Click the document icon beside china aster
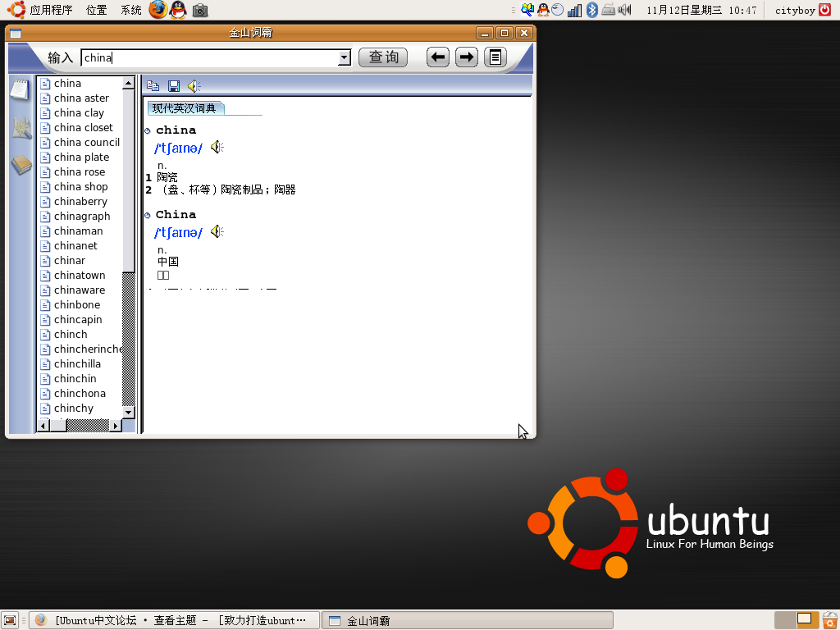The height and width of the screenshot is (630, 840). tap(46, 98)
